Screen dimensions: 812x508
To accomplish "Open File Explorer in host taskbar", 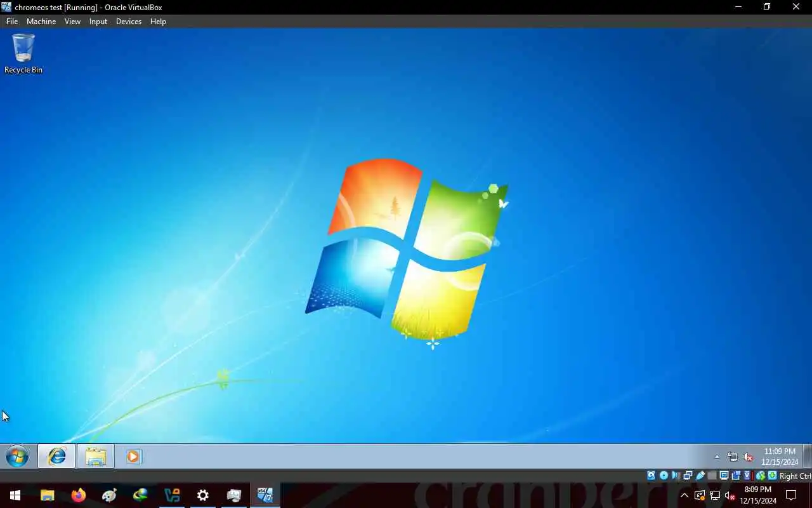I will coord(48,495).
